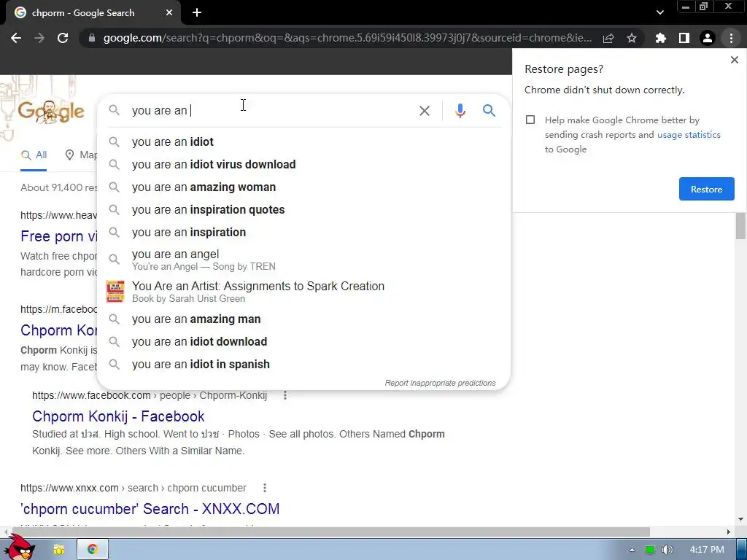Click the browser forward arrow
Image resolution: width=747 pixels, height=560 pixels.
39,38
